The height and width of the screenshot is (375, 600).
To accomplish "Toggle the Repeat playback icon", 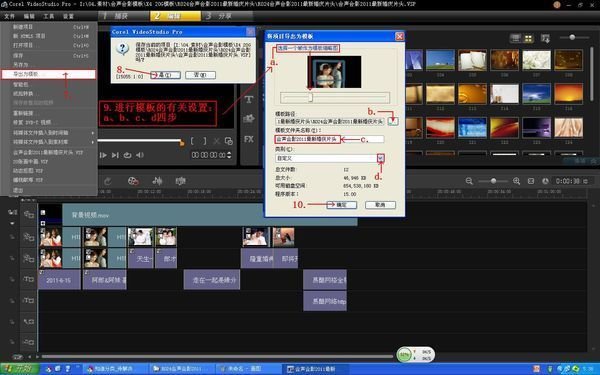I will (x=127, y=155).
